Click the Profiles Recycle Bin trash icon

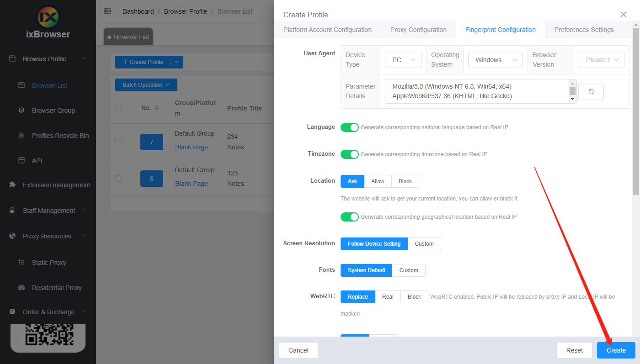[21, 136]
